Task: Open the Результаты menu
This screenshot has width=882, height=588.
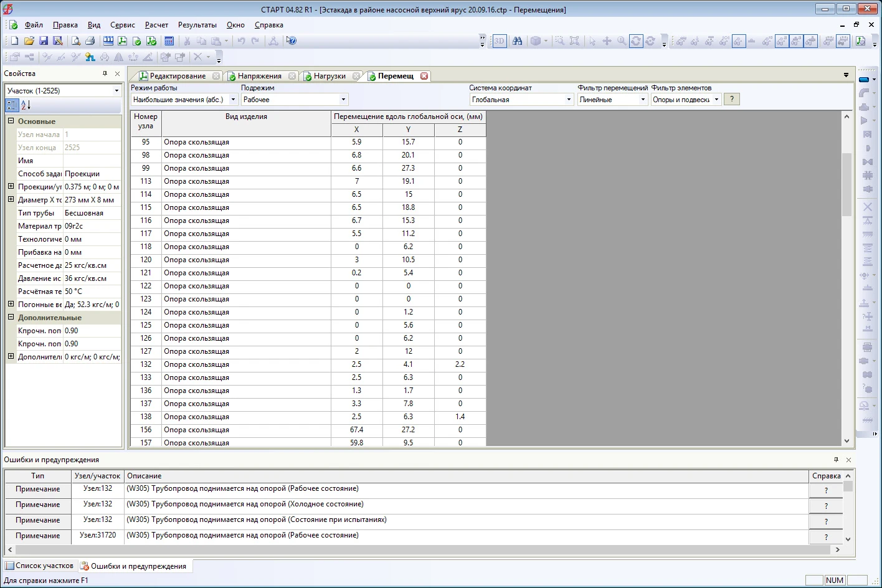Action: (197, 25)
